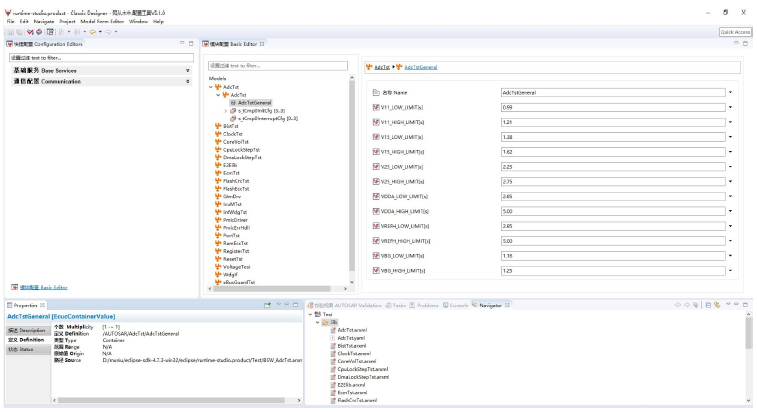Select VoltageTest in the Models tree
This screenshot has height=412, width=757.
(237, 267)
